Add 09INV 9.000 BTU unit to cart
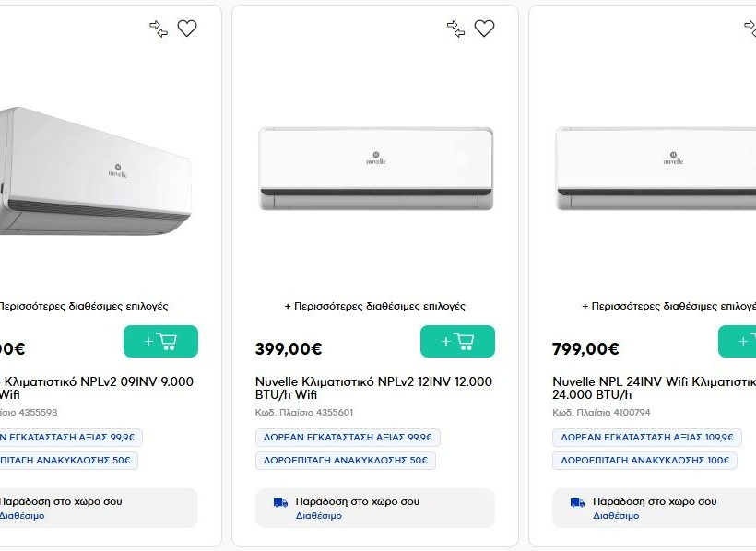Image resolution: width=756 pixels, height=551 pixels. (160, 342)
